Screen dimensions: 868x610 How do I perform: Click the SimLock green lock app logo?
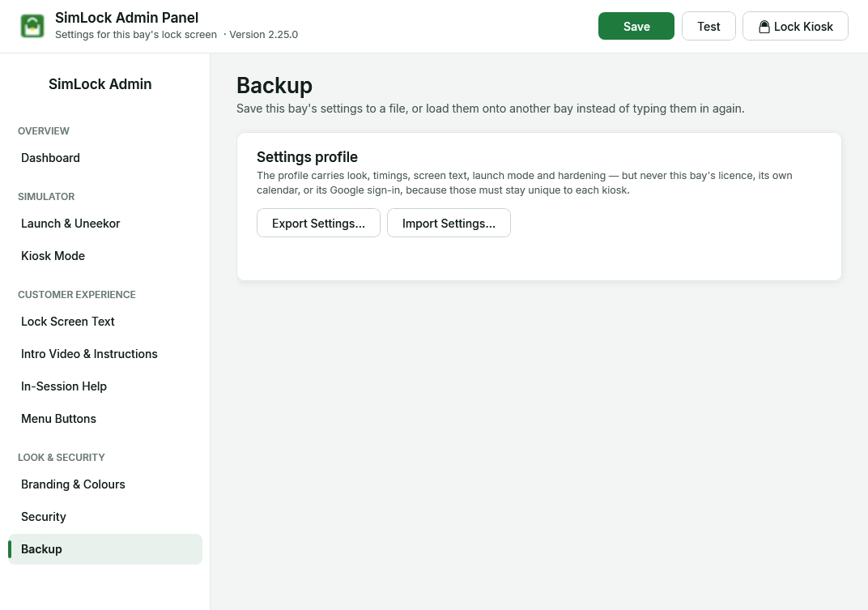(x=32, y=26)
